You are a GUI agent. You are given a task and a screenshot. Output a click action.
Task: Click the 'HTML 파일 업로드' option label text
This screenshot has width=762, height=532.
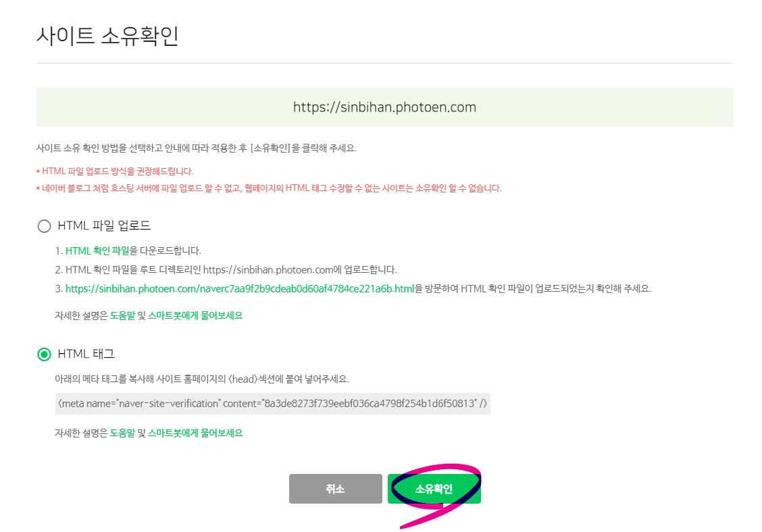coord(104,225)
